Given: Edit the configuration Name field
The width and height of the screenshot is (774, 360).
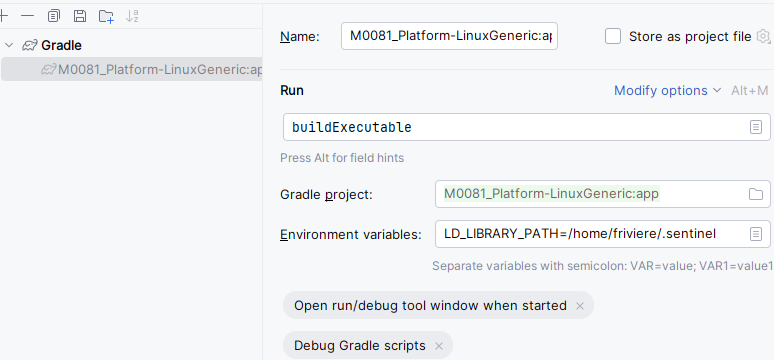Looking at the screenshot, I should [449, 36].
